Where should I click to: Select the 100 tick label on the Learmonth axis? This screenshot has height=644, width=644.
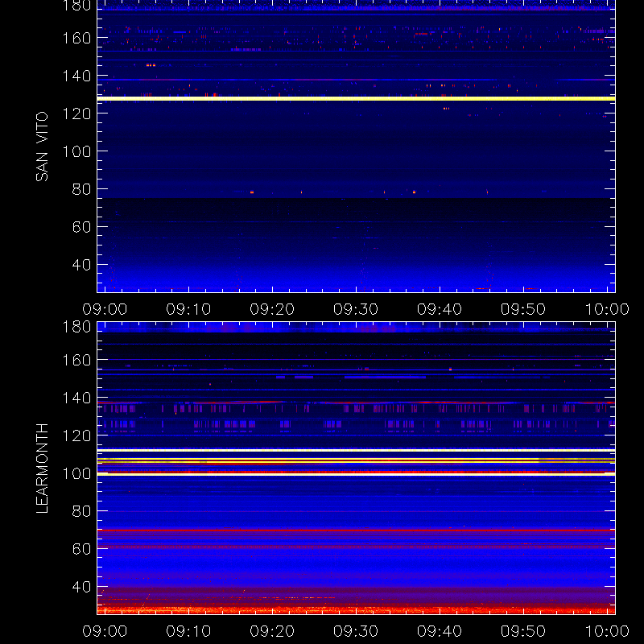[x=76, y=473]
